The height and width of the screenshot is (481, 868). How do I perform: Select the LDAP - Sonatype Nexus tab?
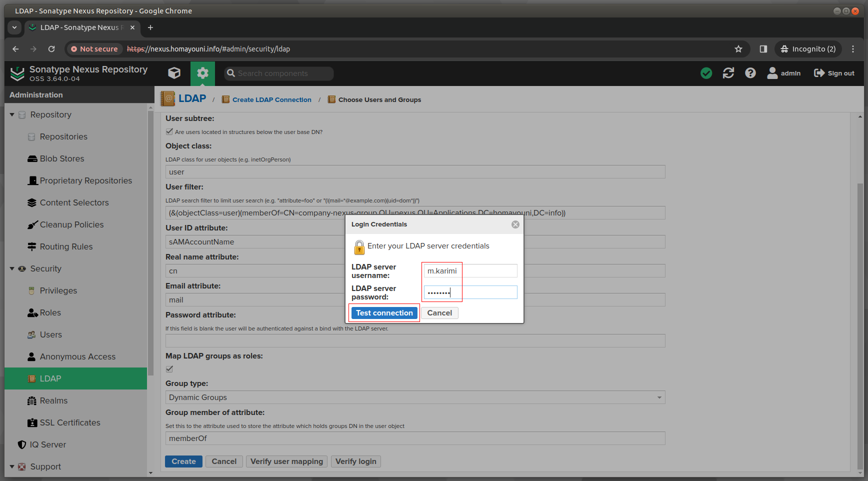(82, 27)
